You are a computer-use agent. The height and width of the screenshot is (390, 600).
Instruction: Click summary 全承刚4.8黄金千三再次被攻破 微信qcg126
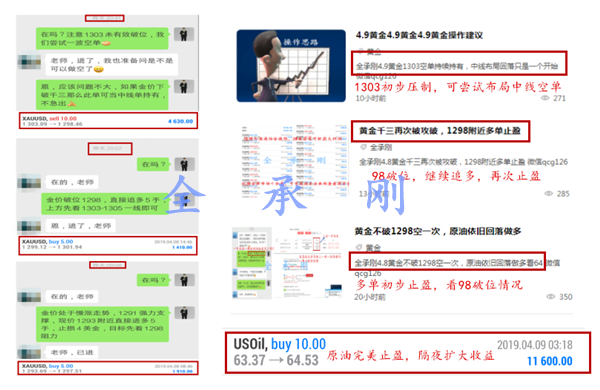(463, 162)
